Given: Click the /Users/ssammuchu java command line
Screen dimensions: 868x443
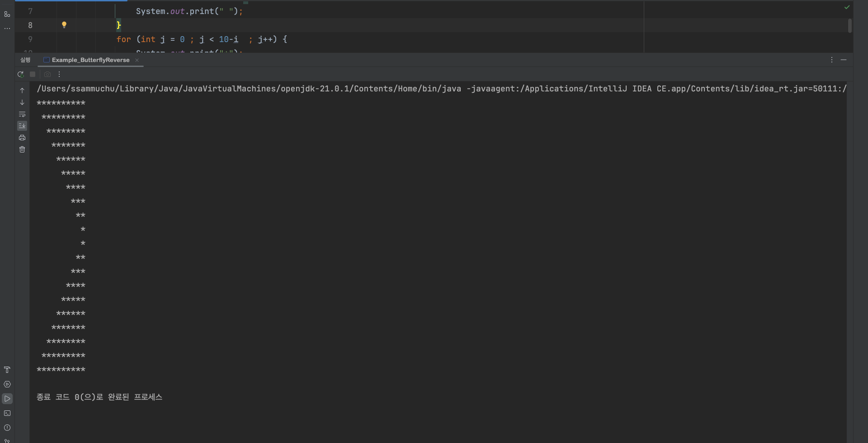Looking at the screenshot, I should 442,89.
